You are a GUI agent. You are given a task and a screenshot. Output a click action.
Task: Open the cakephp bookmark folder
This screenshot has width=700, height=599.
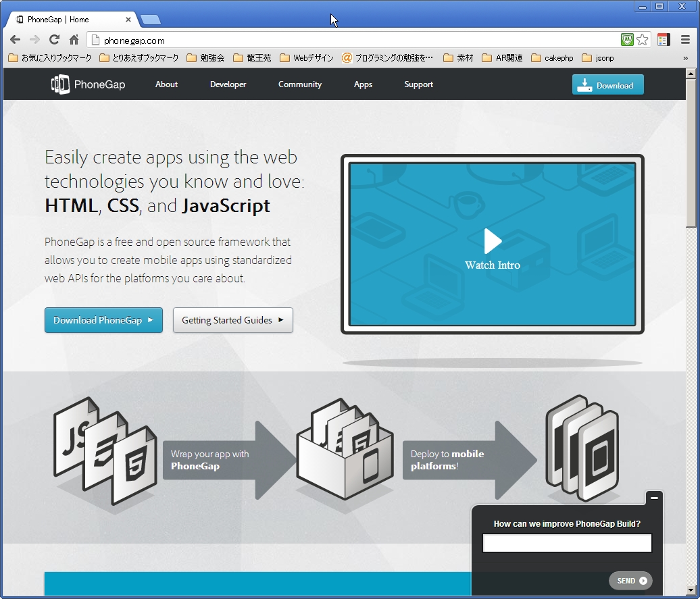[x=552, y=58]
